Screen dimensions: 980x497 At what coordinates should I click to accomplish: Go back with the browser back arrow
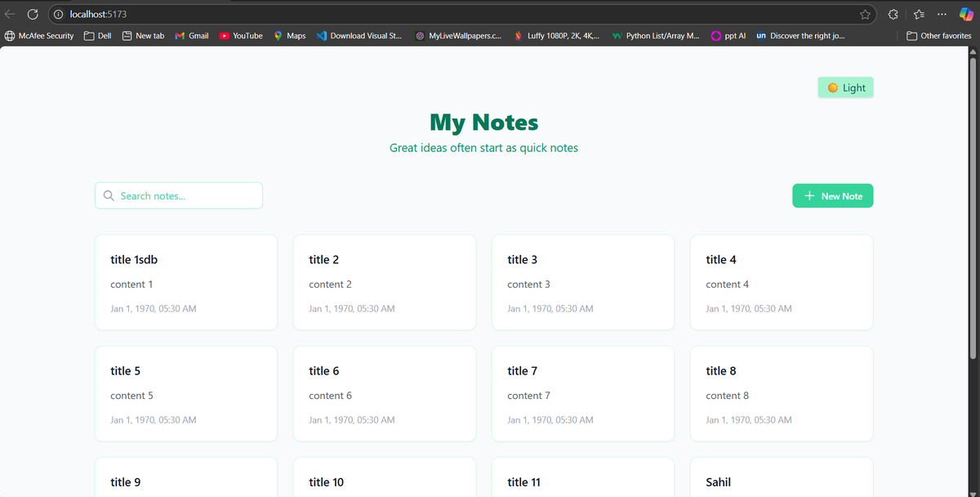(9, 14)
